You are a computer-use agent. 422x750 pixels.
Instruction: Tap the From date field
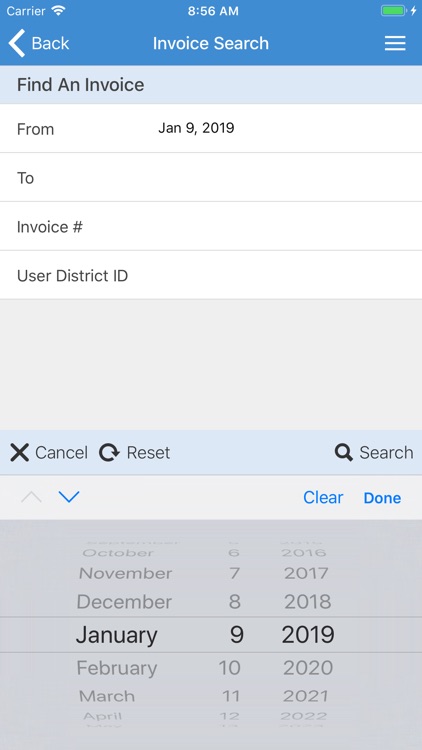click(211, 129)
